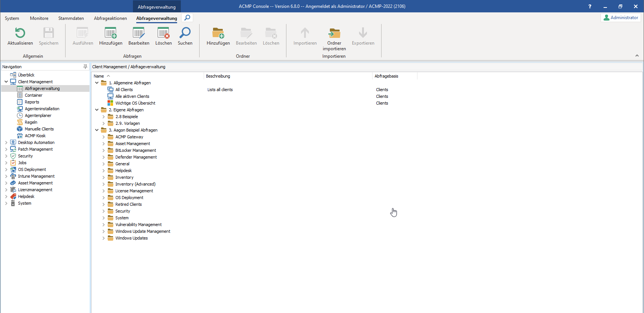Open the Suchen magnifier tool
The height and width of the screenshot is (313, 644).
[185, 33]
